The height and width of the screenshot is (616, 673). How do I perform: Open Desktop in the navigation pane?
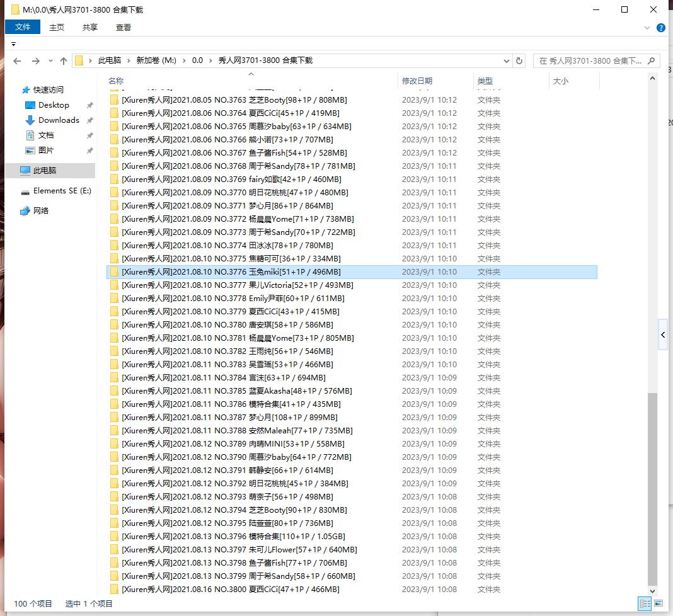point(53,105)
